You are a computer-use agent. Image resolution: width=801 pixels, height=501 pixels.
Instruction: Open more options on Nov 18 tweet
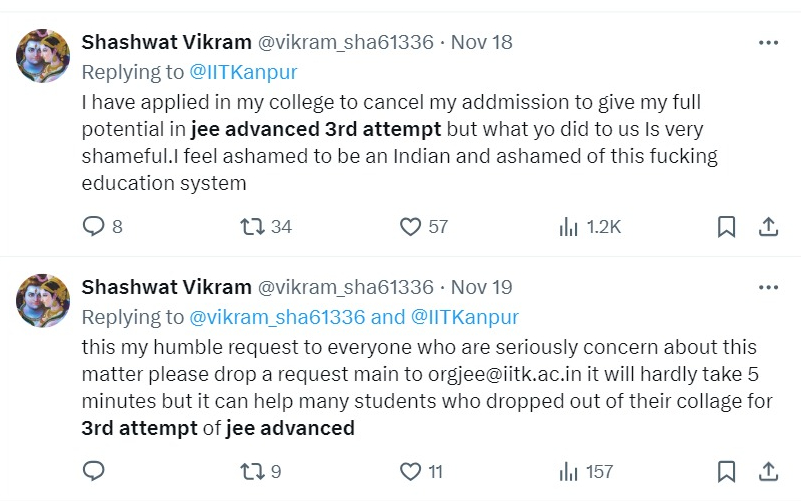(768, 42)
